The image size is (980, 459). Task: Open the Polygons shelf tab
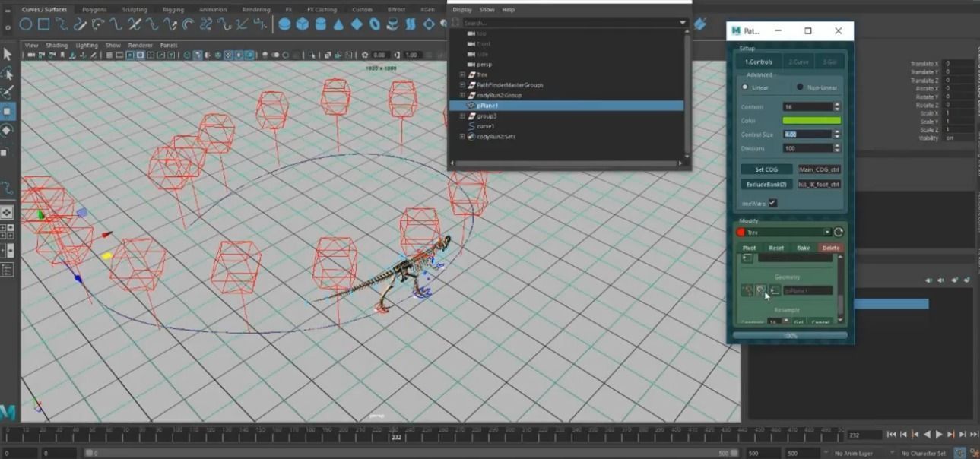(x=94, y=10)
